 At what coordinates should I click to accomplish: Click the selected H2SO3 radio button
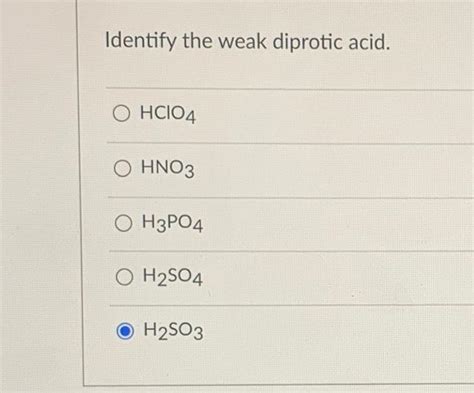click(x=125, y=331)
